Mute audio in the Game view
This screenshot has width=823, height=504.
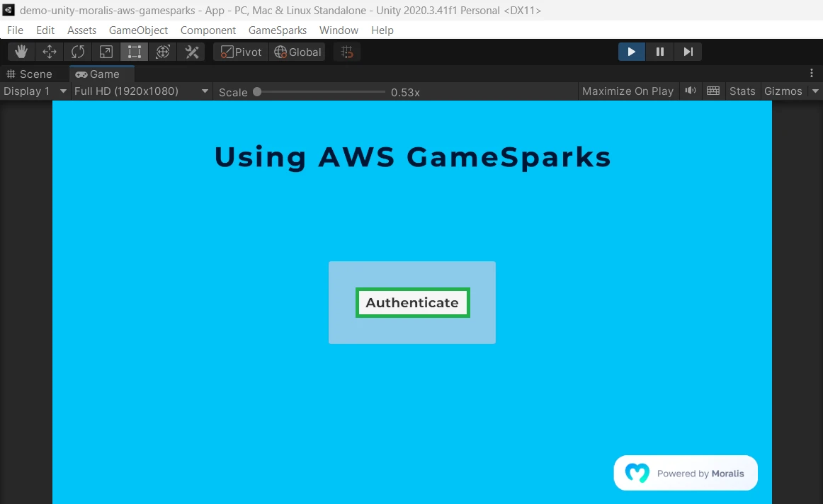coord(690,91)
